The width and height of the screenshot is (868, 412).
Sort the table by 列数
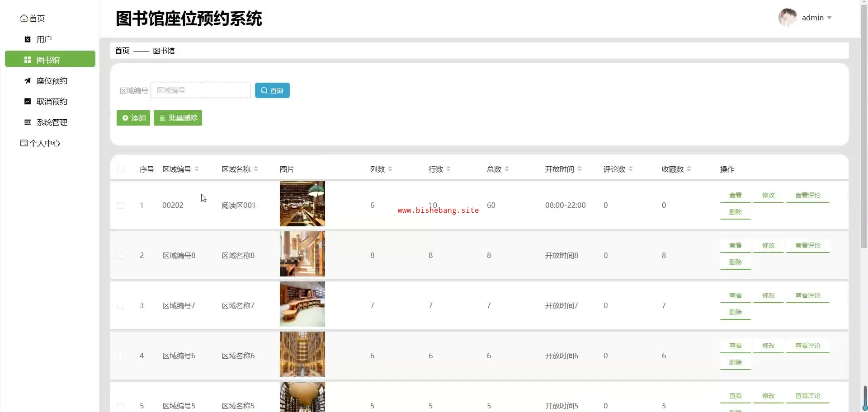[x=390, y=169]
